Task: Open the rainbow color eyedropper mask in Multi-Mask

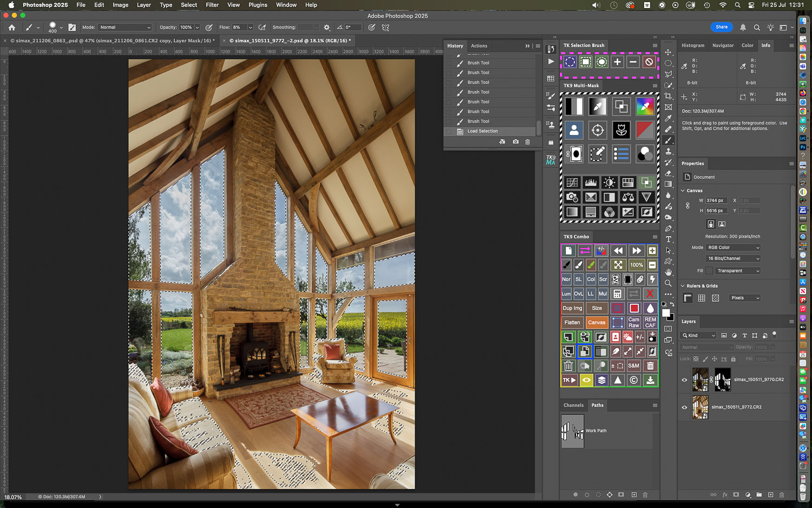Action: tap(645, 106)
